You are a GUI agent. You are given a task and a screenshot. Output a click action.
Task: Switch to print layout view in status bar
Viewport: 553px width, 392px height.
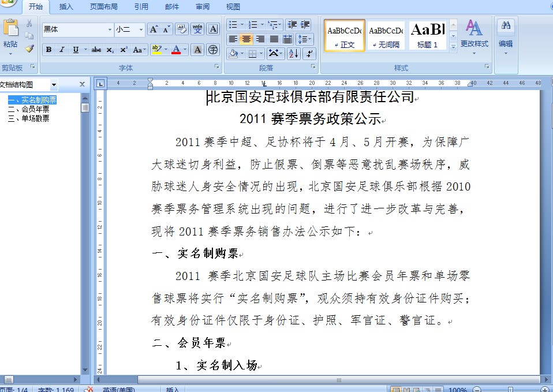397,390
